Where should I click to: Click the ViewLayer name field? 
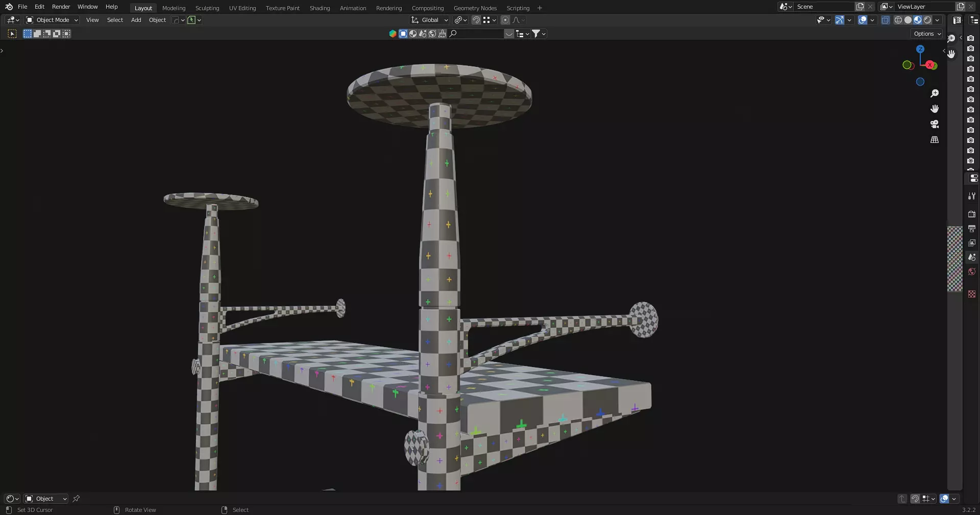tap(925, 7)
